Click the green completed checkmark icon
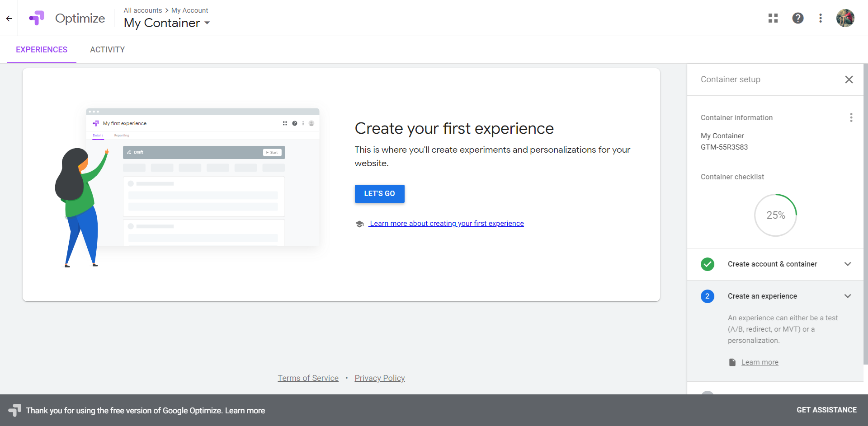Image resolution: width=868 pixels, height=426 pixels. tap(708, 264)
